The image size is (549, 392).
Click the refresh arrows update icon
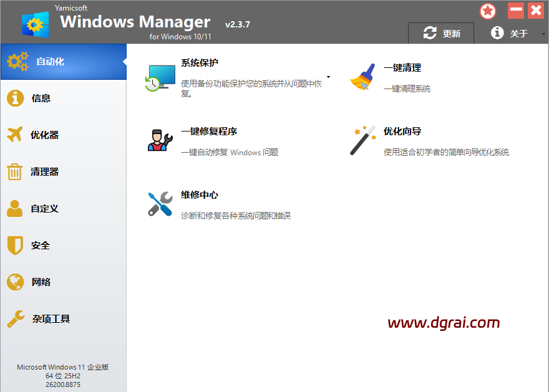click(x=430, y=33)
